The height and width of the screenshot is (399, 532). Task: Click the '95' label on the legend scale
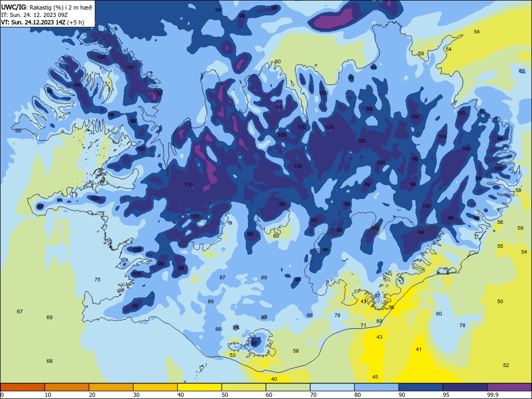(446, 395)
